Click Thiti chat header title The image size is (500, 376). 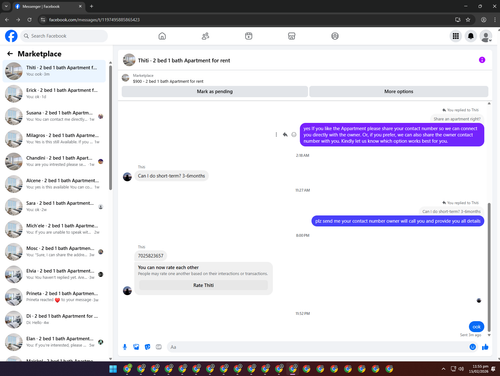coord(184,60)
